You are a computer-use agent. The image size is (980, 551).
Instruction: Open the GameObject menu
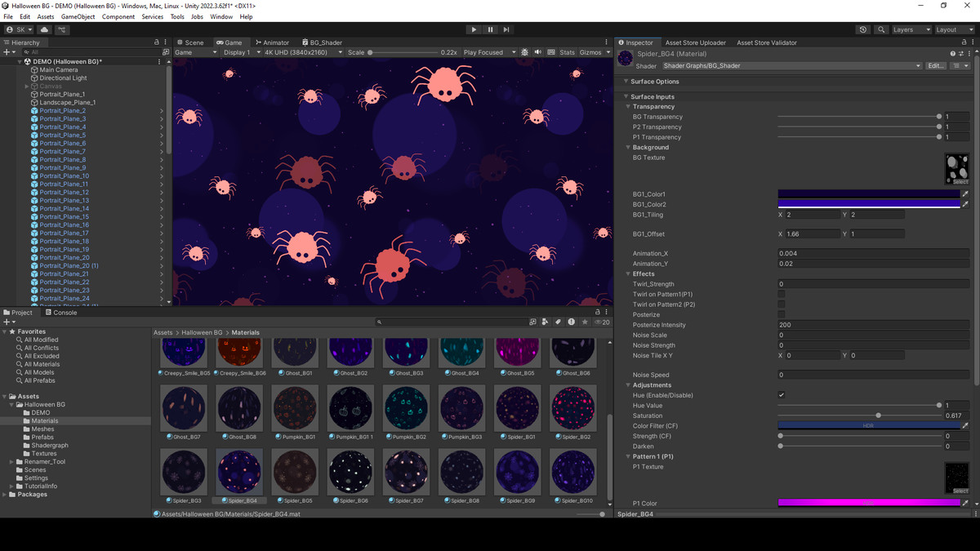click(78, 16)
